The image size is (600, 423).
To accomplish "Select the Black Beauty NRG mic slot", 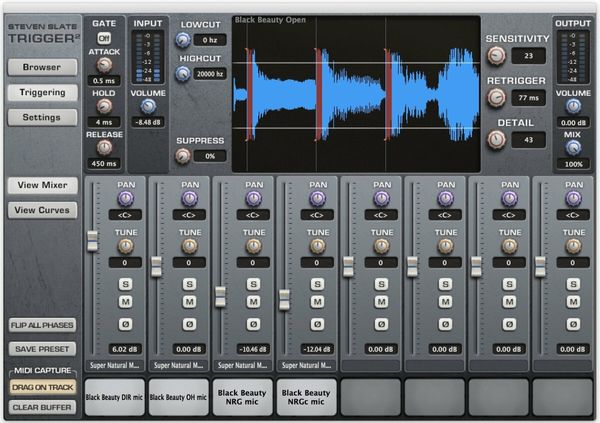I will (x=243, y=397).
